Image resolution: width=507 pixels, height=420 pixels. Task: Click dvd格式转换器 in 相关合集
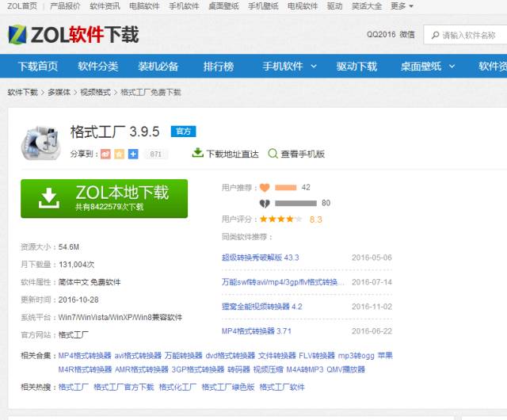pyautogui.click(x=231, y=356)
